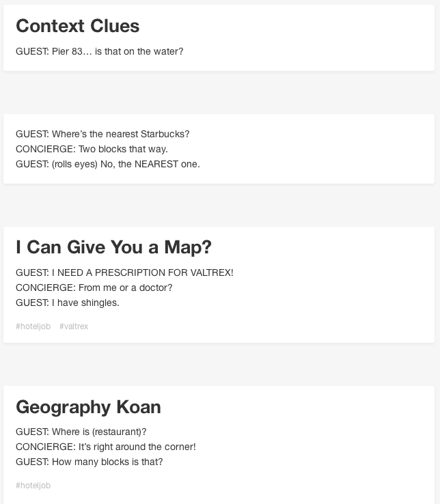This screenshot has width=440, height=504.
Task: Click the "Two blocks that way." line
Action: 92,149
